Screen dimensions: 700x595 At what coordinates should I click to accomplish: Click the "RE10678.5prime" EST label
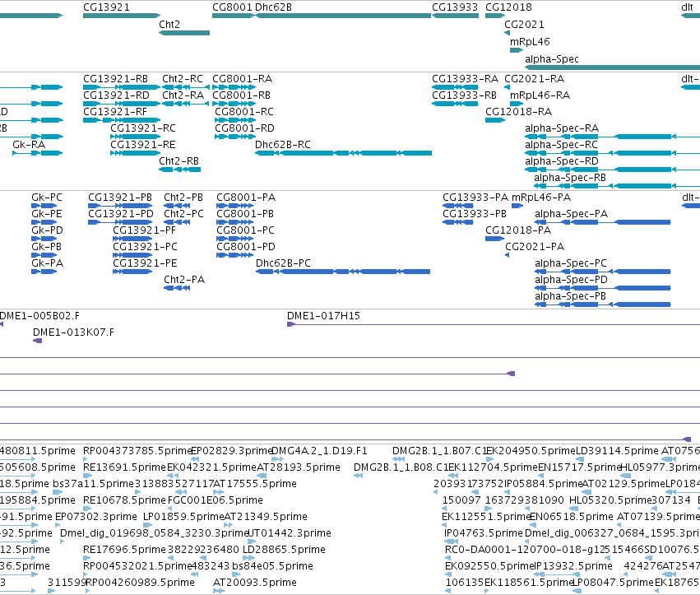point(124,500)
